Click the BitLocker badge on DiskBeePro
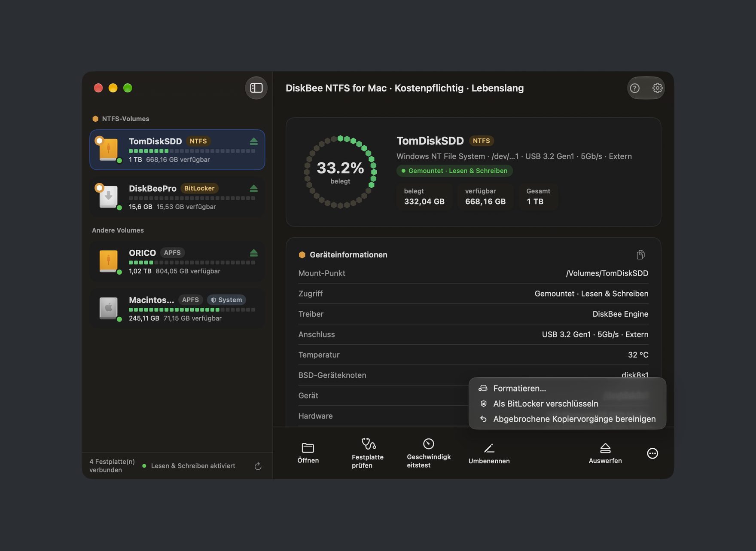 199,188
